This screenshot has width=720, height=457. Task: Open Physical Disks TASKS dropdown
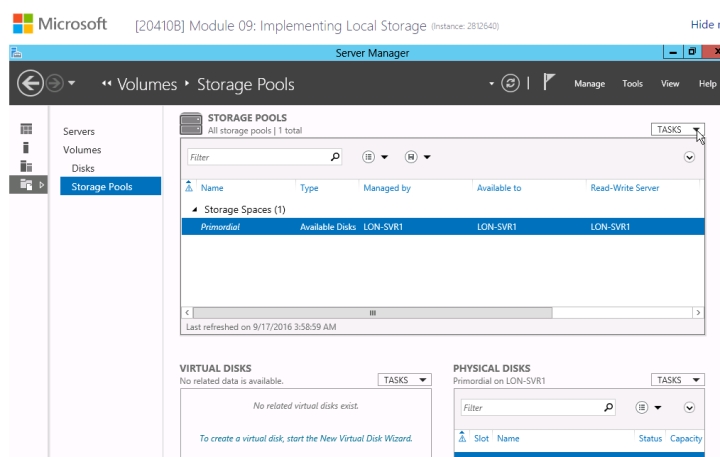click(677, 380)
